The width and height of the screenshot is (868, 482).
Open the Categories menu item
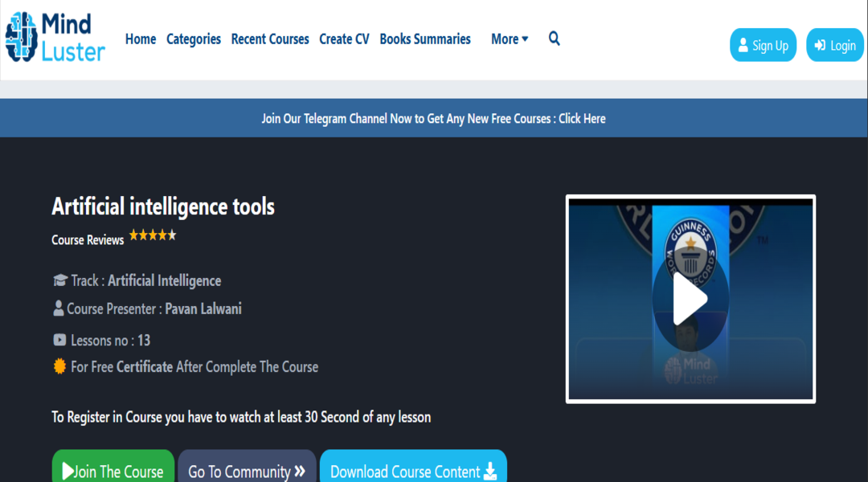click(193, 39)
